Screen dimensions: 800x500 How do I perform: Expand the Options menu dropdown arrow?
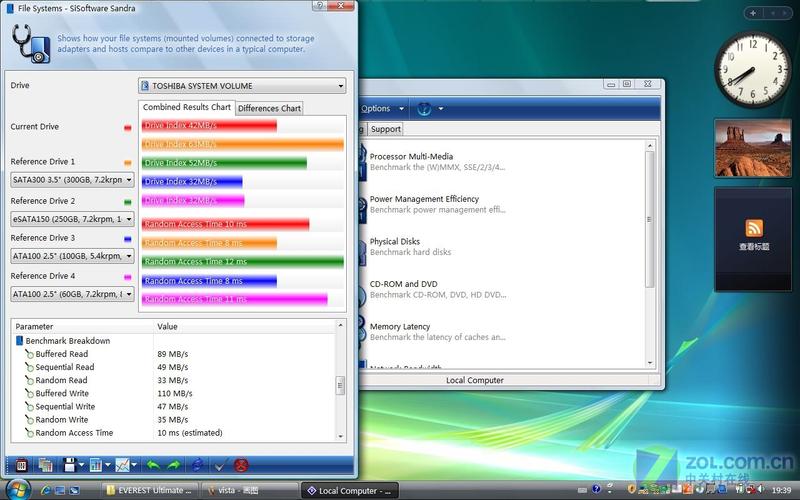coord(402,109)
